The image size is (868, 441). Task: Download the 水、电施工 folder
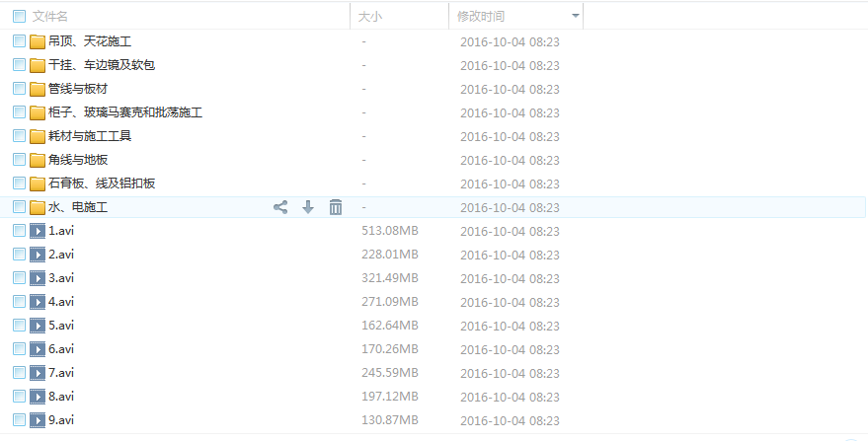(308, 207)
